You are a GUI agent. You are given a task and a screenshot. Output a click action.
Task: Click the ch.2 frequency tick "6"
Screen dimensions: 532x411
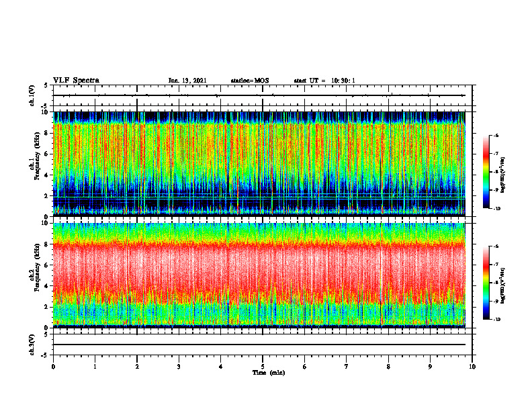pyautogui.click(x=47, y=265)
